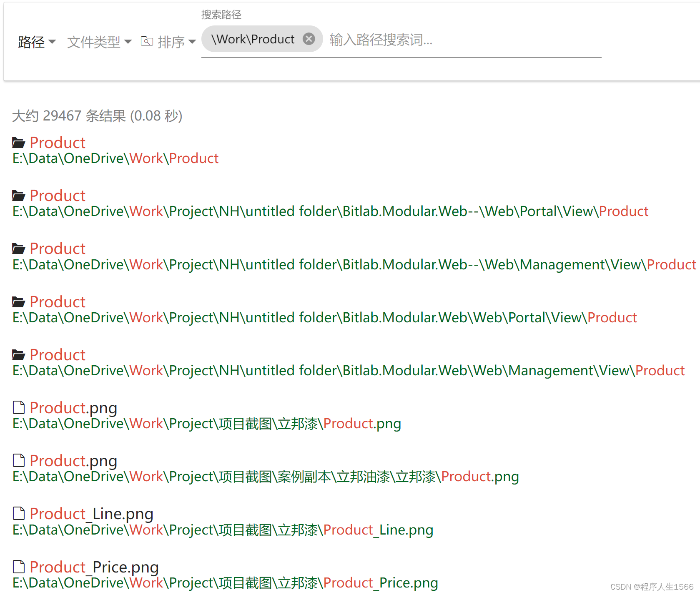Open the 文件类型 dropdown

[x=99, y=42]
